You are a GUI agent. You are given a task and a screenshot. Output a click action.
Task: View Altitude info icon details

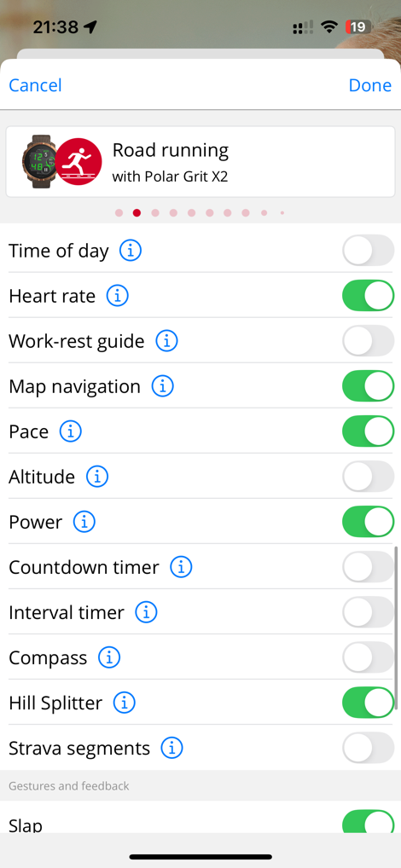97,477
